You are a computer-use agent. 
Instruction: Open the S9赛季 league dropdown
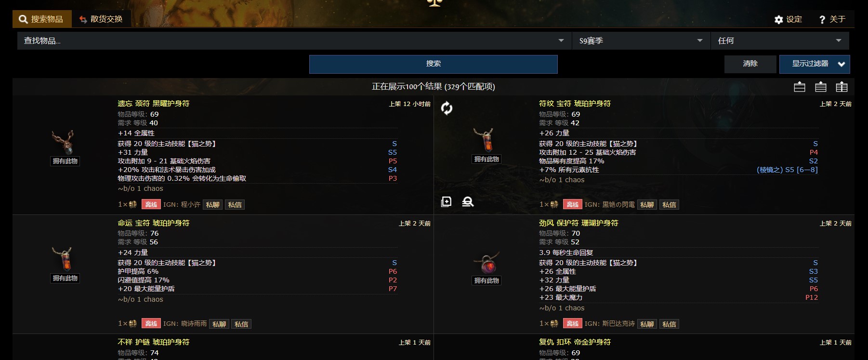641,40
